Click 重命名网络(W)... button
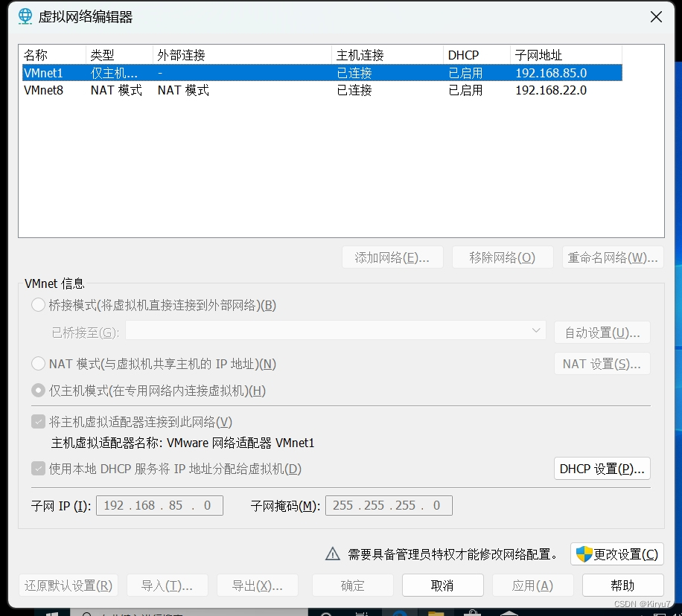Image resolution: width=682 pixels, height=616 pixels. [x=613, y=257]
